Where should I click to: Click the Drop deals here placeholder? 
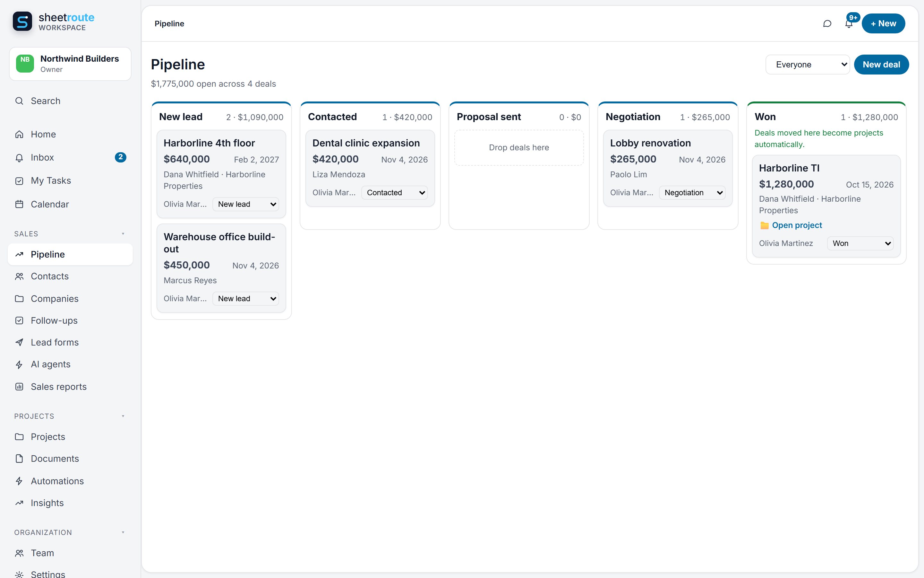[519, 148]
